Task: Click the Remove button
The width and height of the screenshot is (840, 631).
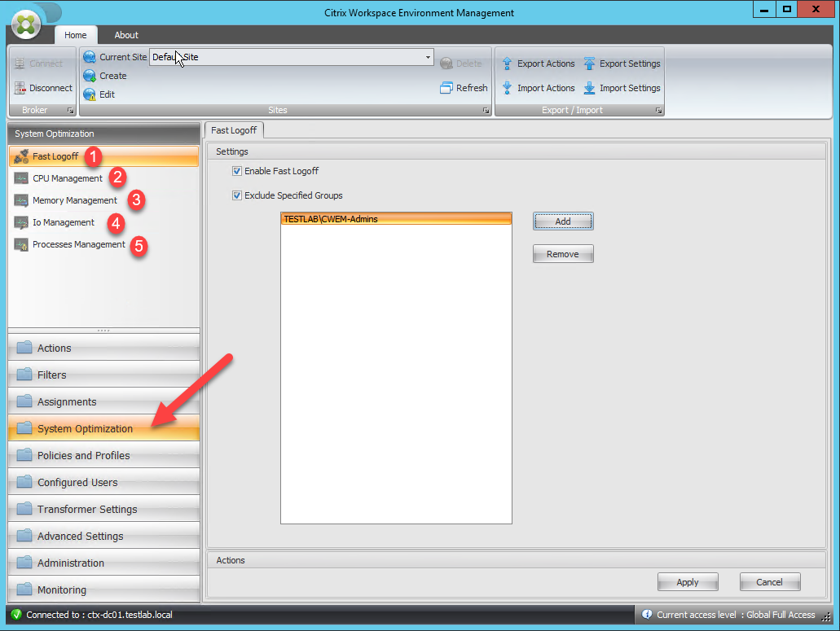Action: (x=563, y=254)
